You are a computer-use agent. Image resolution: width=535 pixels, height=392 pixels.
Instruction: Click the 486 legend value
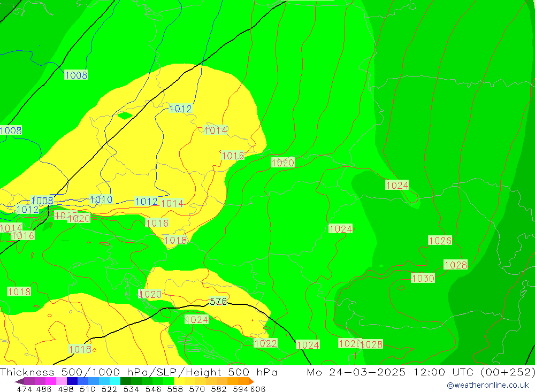tap(43, 389)
